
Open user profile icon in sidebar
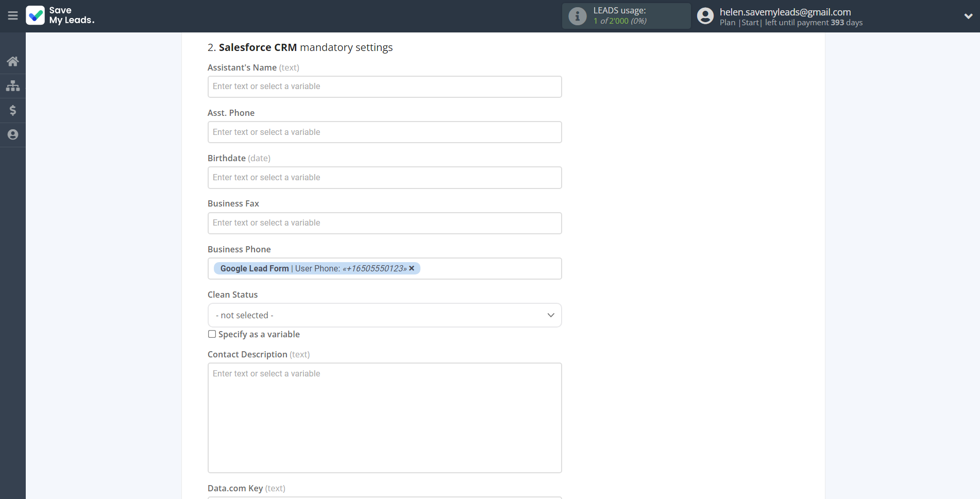13,134
